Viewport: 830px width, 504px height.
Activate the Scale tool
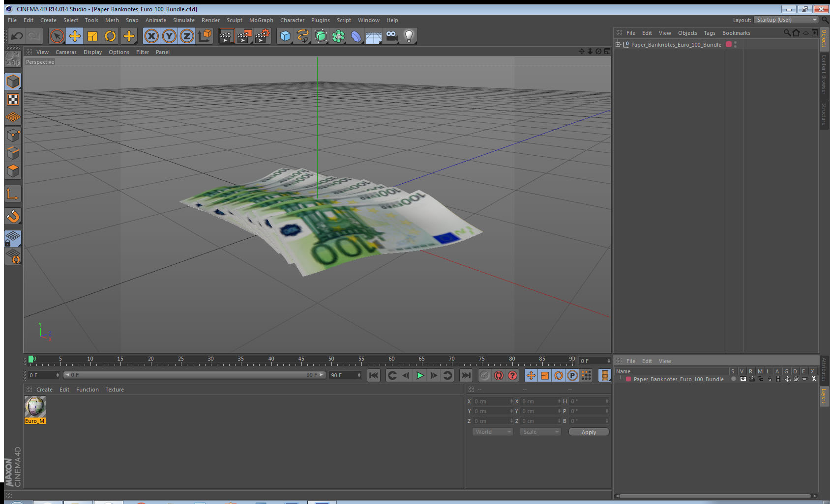click(x=92, y=36)
